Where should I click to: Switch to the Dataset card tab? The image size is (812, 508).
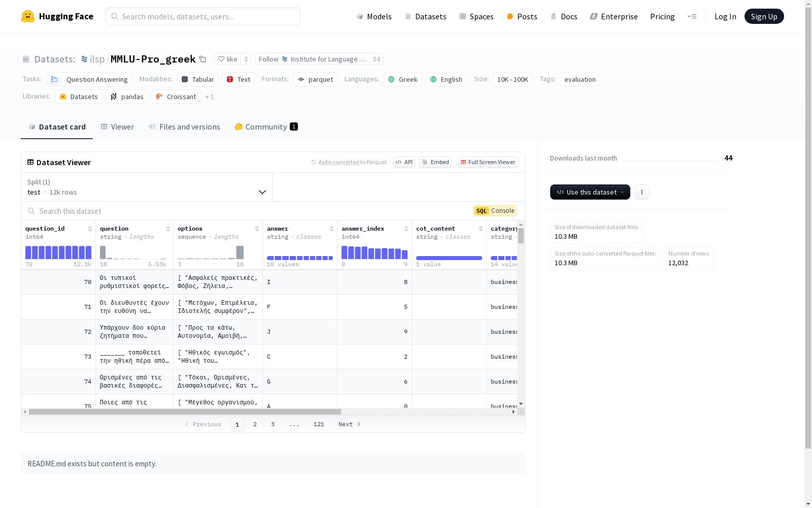57,127
